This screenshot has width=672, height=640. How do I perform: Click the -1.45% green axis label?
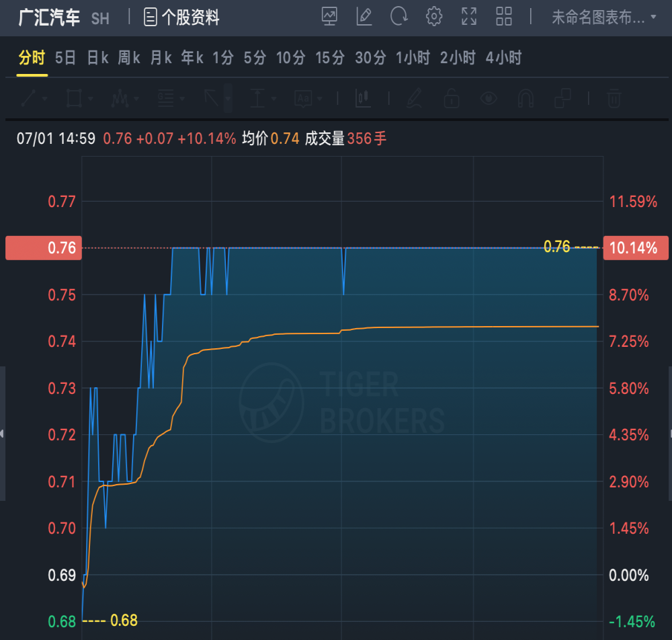tap(632, 622)
